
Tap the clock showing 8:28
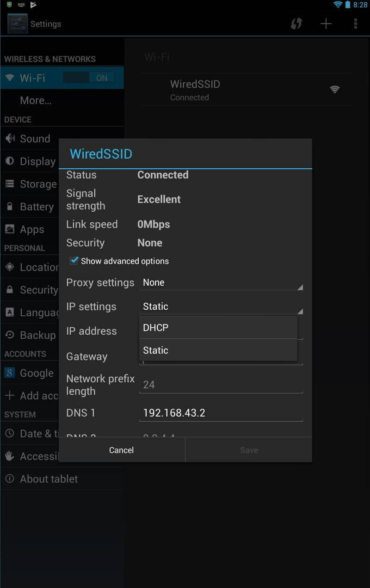[x=360, y=5]
